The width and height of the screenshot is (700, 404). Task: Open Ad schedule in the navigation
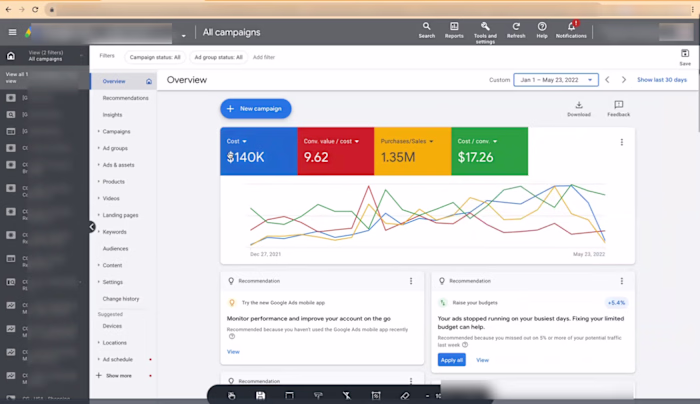(117, 359)
